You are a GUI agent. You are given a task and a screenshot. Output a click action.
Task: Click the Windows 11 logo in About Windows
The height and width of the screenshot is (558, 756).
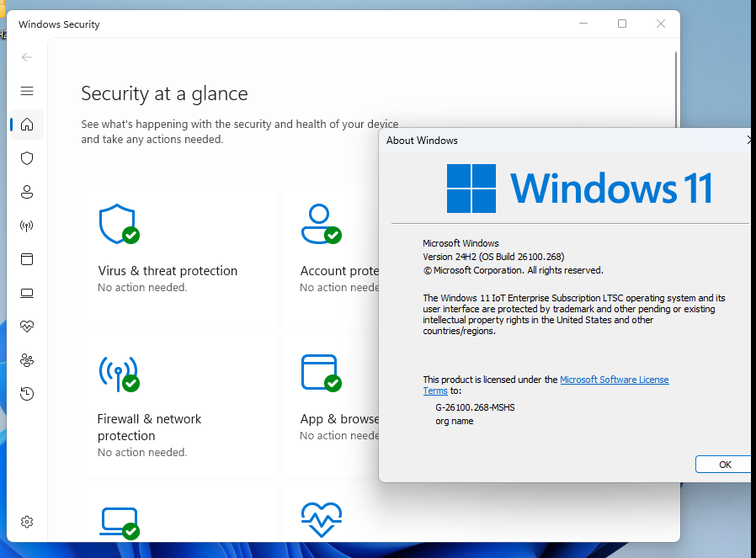pyautogui.click(x=579, y=189)
